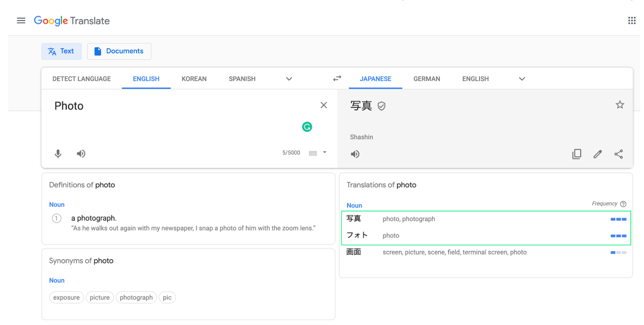Image resolution: width=644 pixels, height=325 pixels.
Task: Select Japanese as target language
Action: 375,79
